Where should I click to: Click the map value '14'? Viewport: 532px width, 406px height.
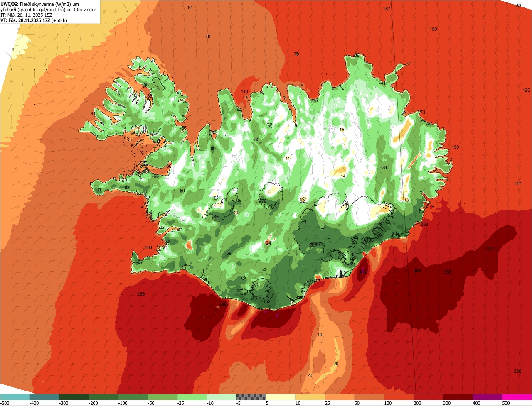click(x=343, y=176)
